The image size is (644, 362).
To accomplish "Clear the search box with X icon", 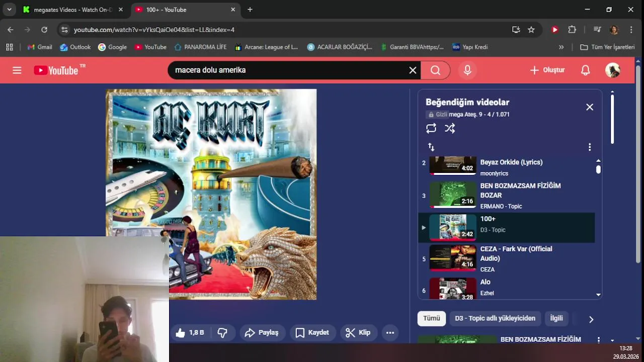I will pos(413,70).
